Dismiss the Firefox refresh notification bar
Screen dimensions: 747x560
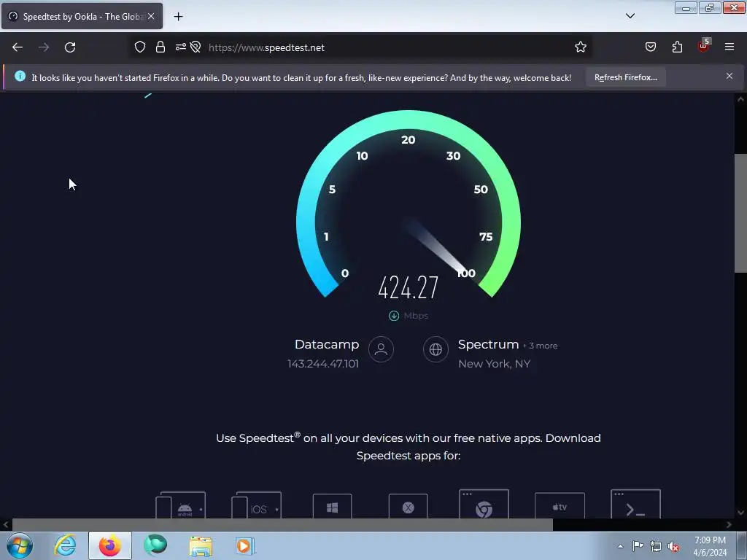tap(729, 76)
